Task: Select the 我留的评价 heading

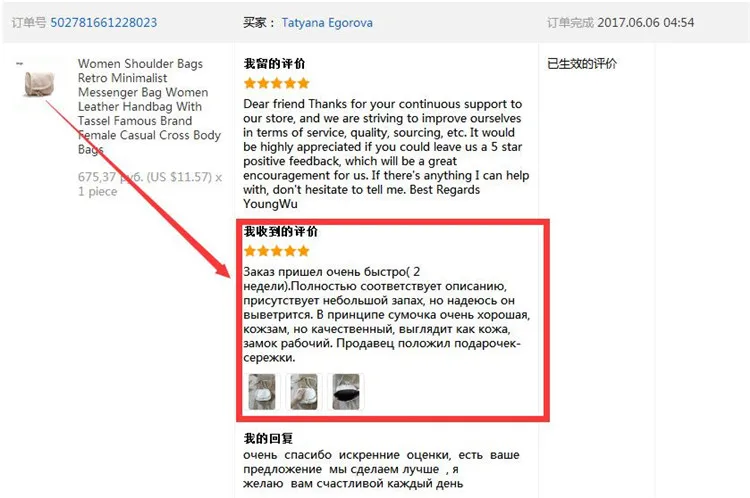Action: click(x=274, y=64)
